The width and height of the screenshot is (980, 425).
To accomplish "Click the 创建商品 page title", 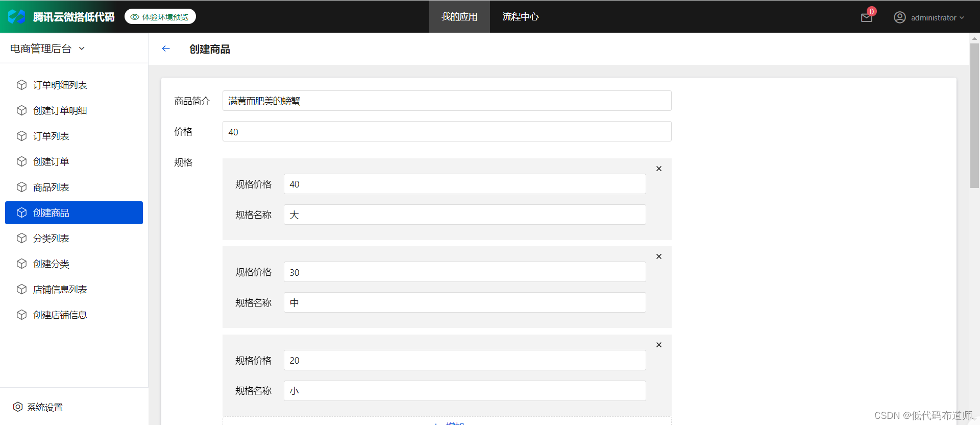I will point(210,49).
